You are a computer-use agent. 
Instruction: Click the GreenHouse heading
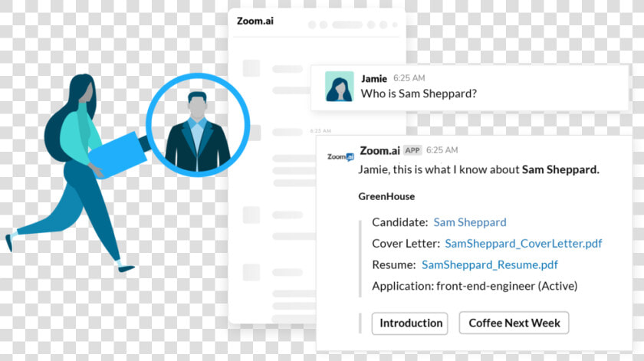(386, 197)
